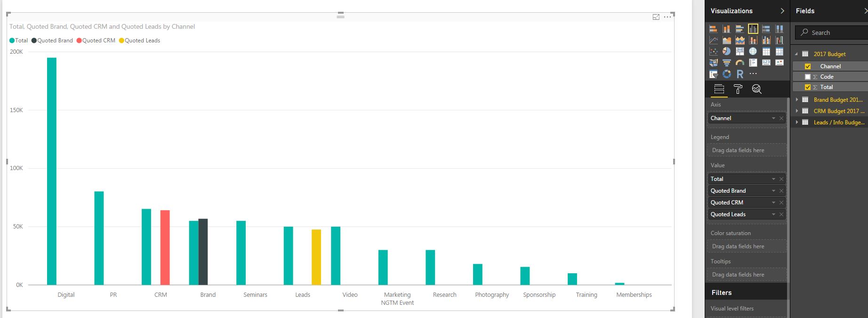Select the filled map visual
The image size is (868, 318).
[714, 63]
